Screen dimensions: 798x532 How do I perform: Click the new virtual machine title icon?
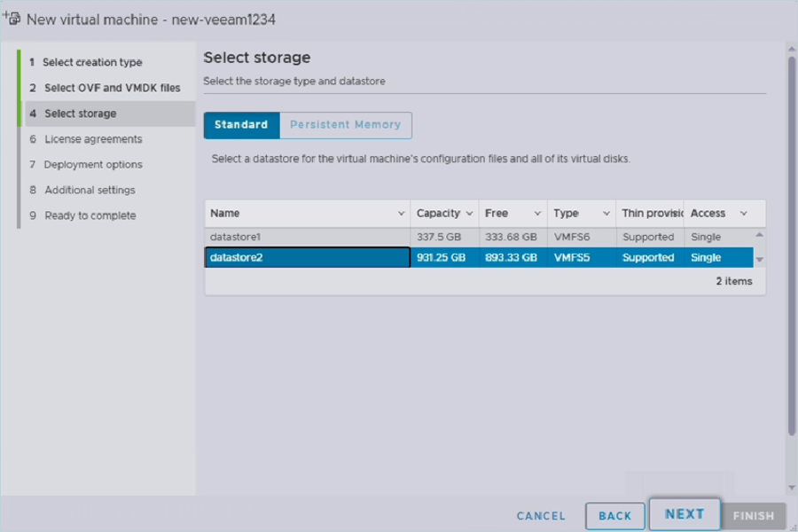point(12,18)
